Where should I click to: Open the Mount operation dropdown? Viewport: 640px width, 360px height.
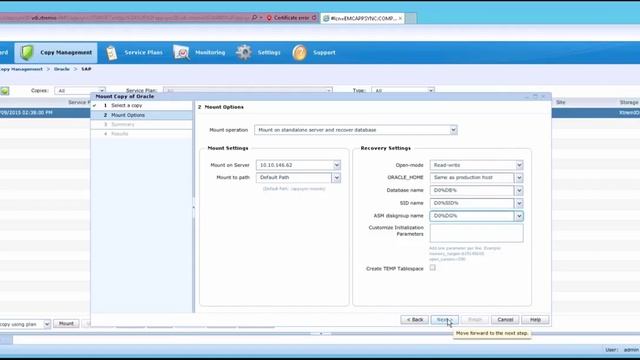[x=453, y=130]
